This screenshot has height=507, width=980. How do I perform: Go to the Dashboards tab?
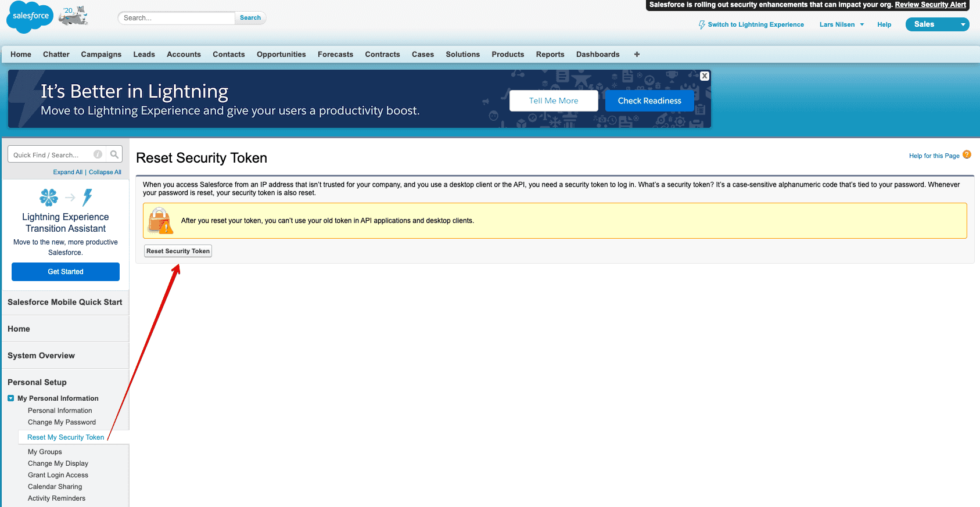click(597, 55)
